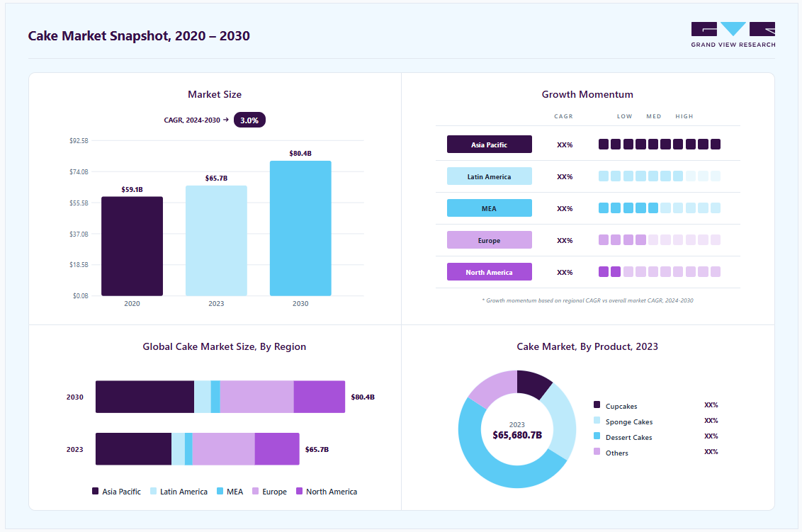Click the $65,680.7B donut center value
This screenshot has height=532, width=802.
pyautogui.click(x=517, y=435)
